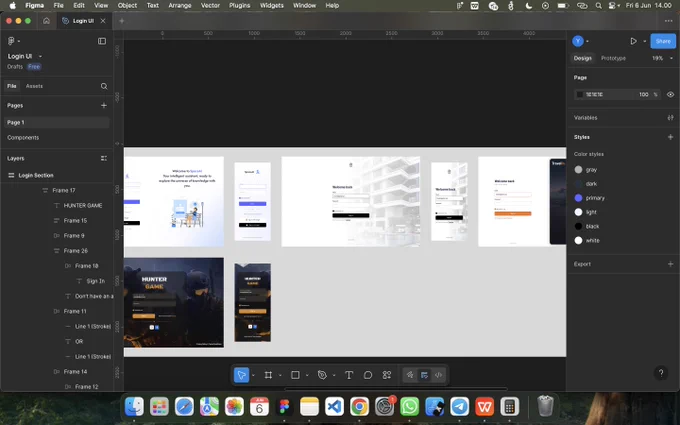Select the Frame 26 layer
This screenshot has height=425, width=680.
(x=75, y=251)
